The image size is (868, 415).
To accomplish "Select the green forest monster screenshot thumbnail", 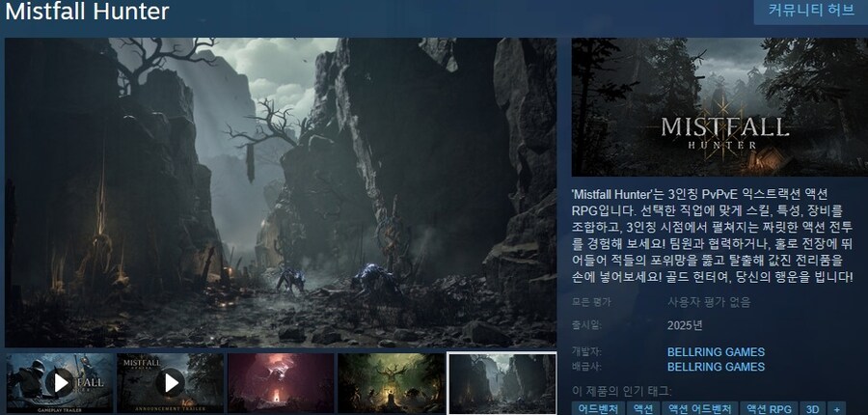I will (x=391, y=383).
